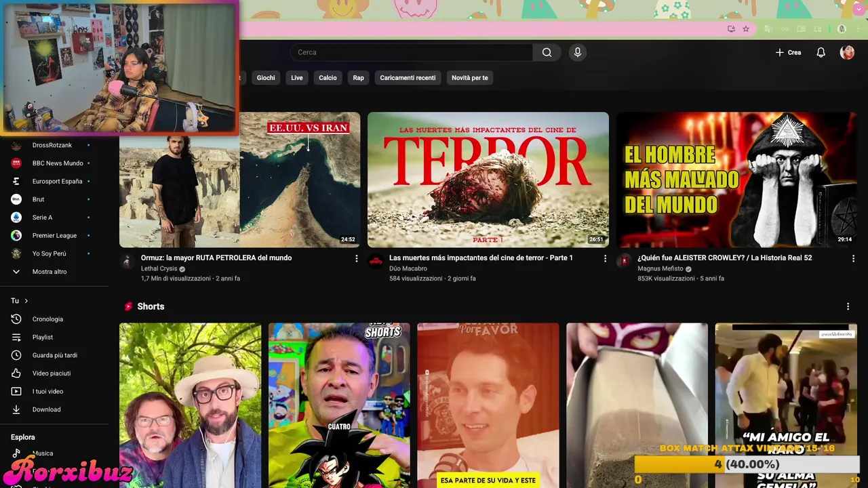Open options menu for terror video
Image resolution: width=868 pixels, height=488 pixels.
click(x=605, y=258)
